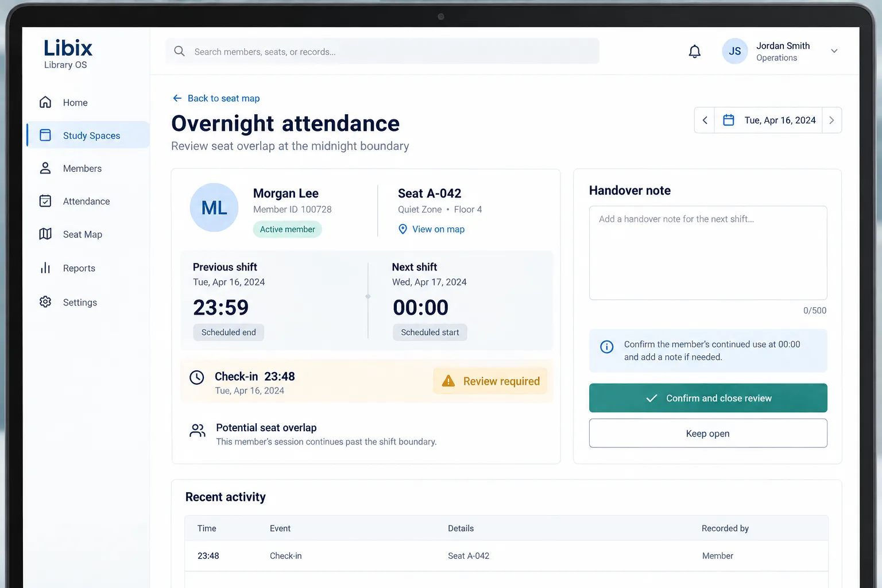Click the Keep open button
This screenshot has width=882, height=588.
708,434
